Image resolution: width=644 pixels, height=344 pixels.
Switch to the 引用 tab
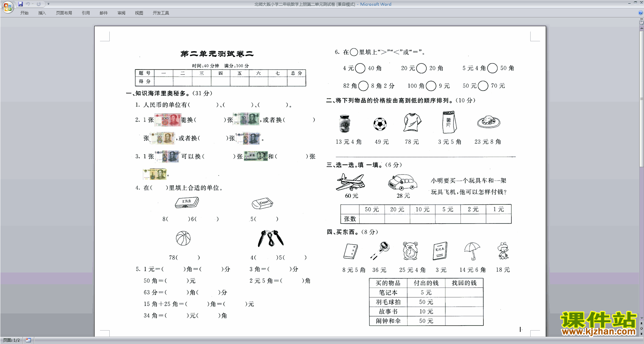point(86,13)
